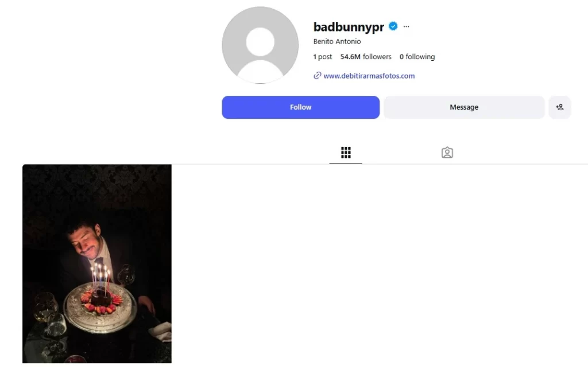View the 0 following list
The width and height of the screenshot is (588, 377).
pyautogui.click(x=417, y=57)
